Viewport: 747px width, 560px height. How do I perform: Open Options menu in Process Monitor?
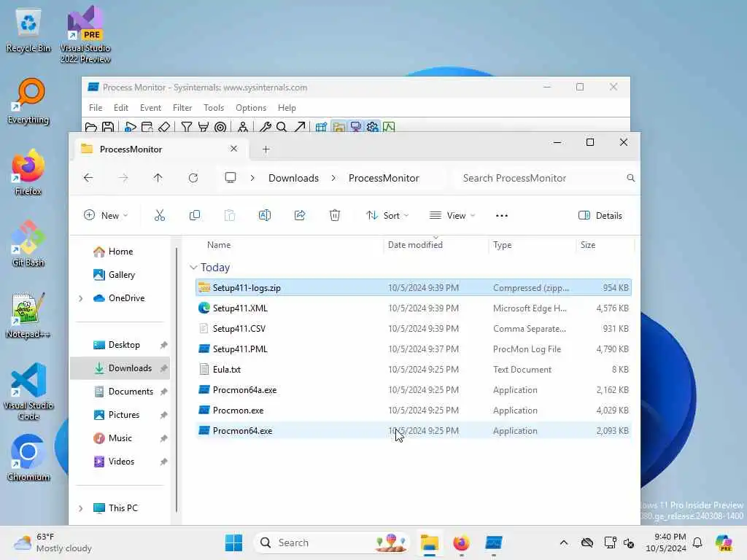point(251,108)
